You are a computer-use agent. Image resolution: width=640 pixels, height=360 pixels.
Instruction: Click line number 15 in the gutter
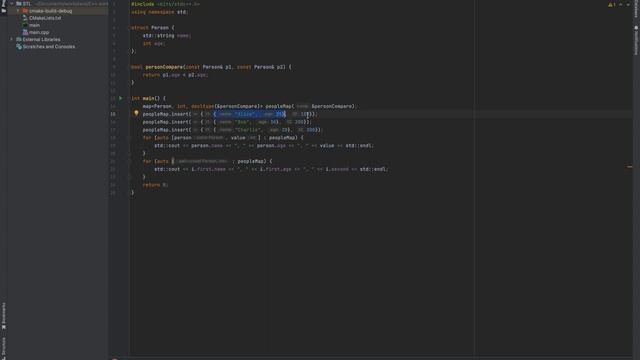[113, 114]
